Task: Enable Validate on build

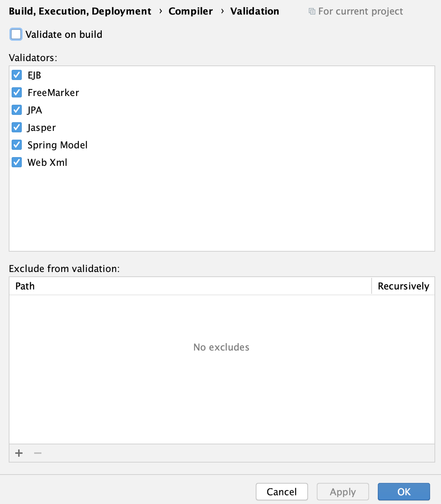Action: 16,34
